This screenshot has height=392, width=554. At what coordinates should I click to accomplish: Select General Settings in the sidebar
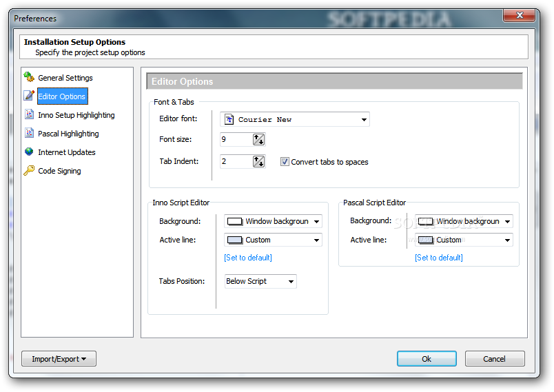pos(65,78)
